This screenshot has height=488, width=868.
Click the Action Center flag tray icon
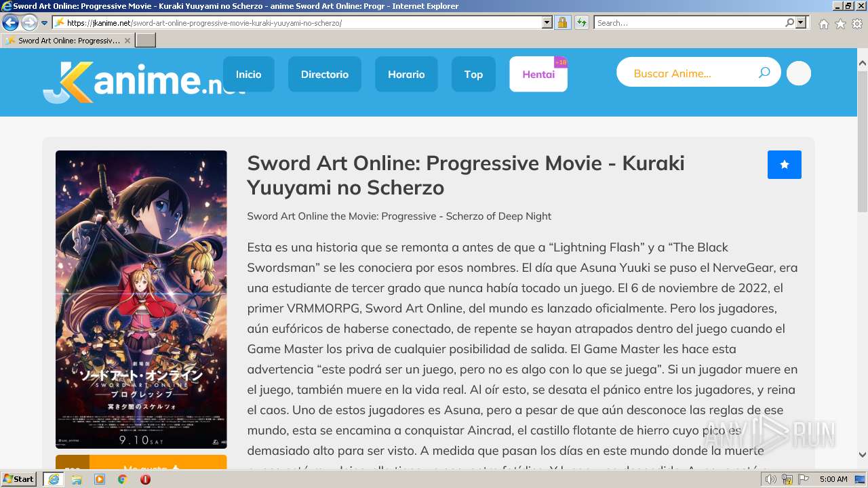point(803,479)
